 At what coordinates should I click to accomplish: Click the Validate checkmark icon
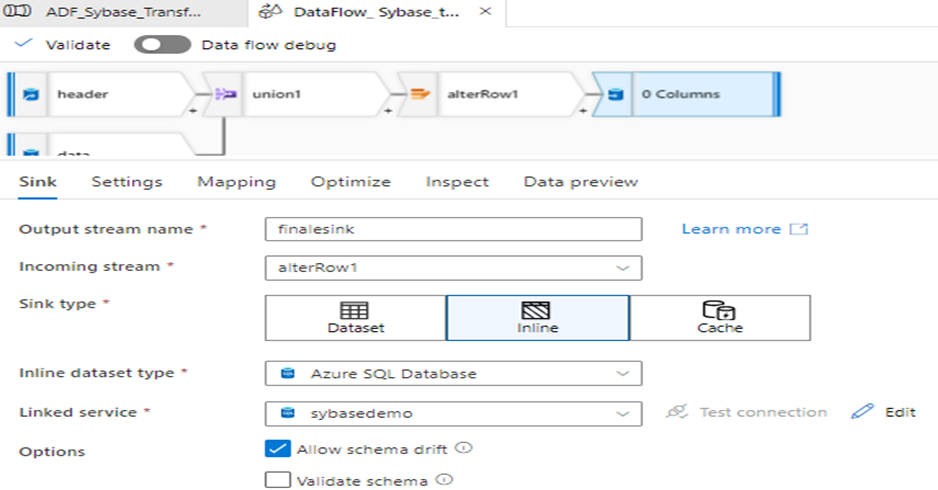[23, 44]
